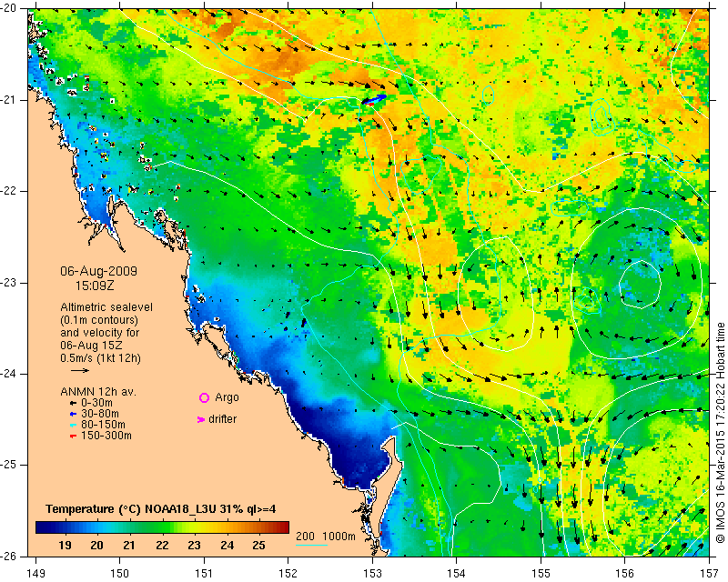Click the yellow section of the colorbar near 23

(x=194, y=527)
